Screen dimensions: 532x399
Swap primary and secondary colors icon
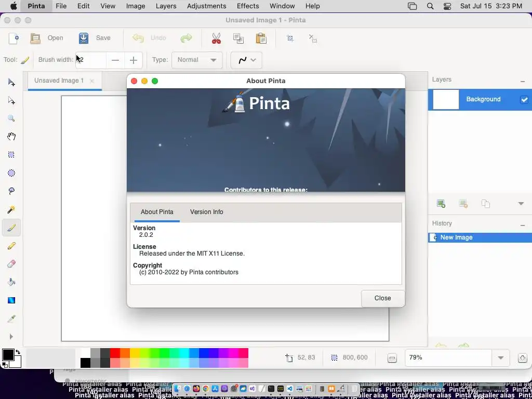18,352
